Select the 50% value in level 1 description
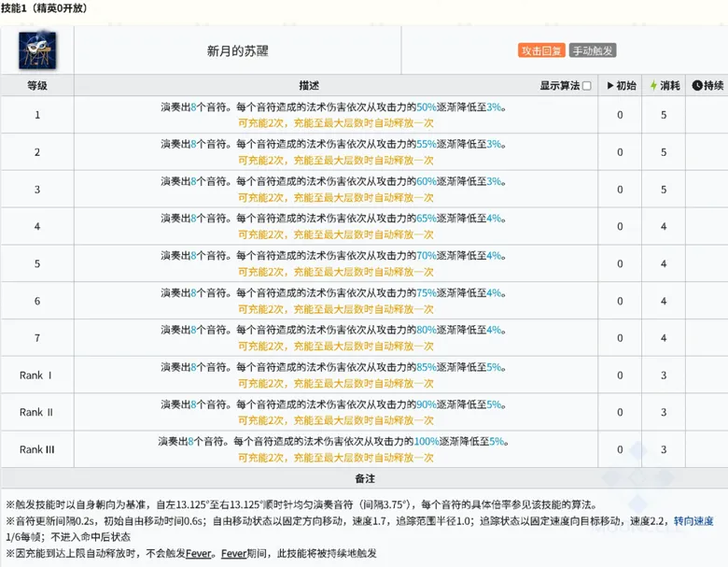 tap(427, 107)
